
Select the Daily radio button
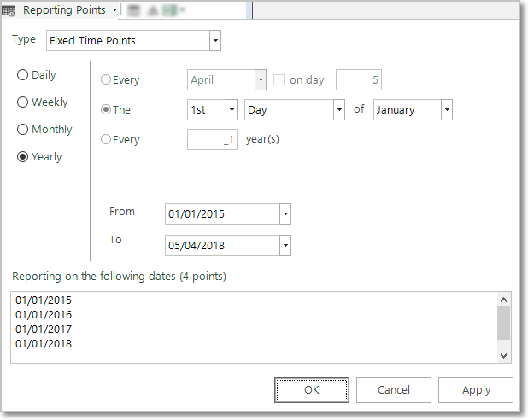pyautogui.click(x=22, y=75)
